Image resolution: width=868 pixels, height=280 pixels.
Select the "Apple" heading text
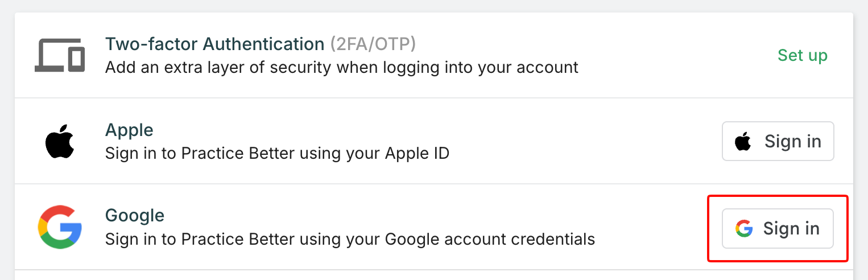tap(129, 130)
